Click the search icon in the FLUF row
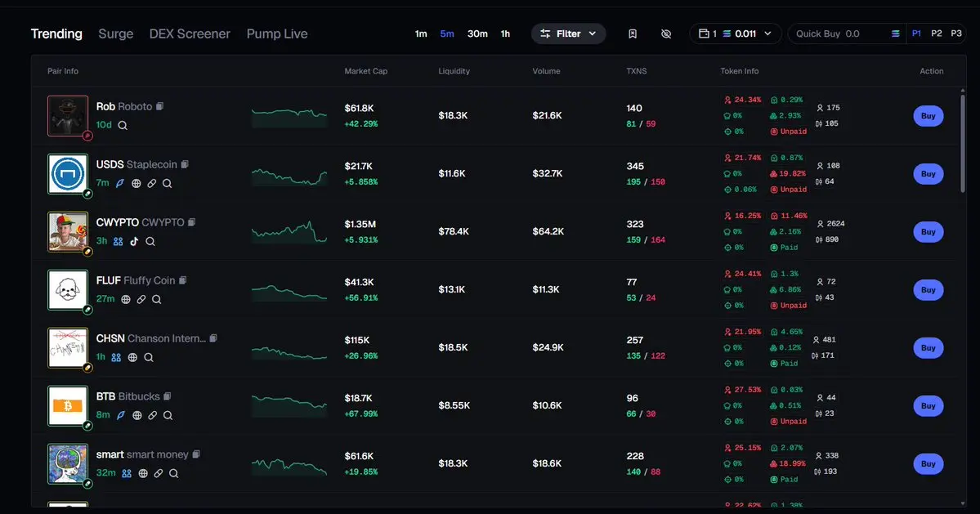 (x=157, y=300)
